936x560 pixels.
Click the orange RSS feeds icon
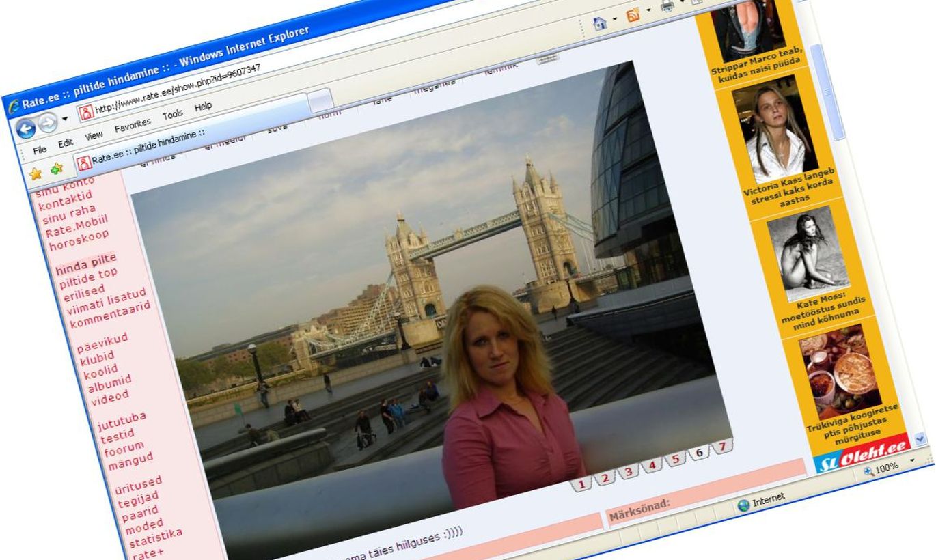[x=633, y=14]
